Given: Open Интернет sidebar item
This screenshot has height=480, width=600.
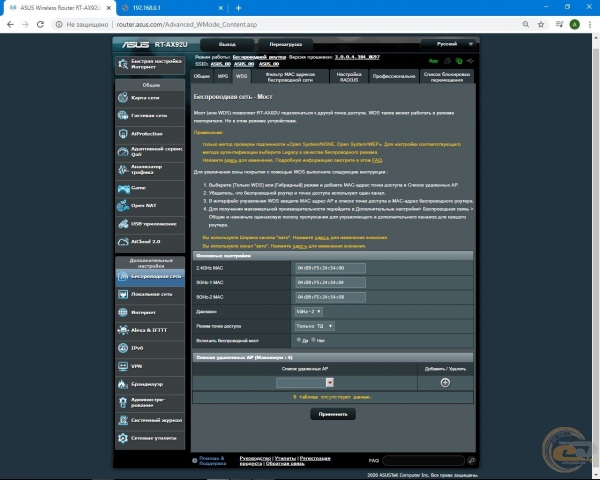Looking at the screenshot, I should tap(150, 312).
